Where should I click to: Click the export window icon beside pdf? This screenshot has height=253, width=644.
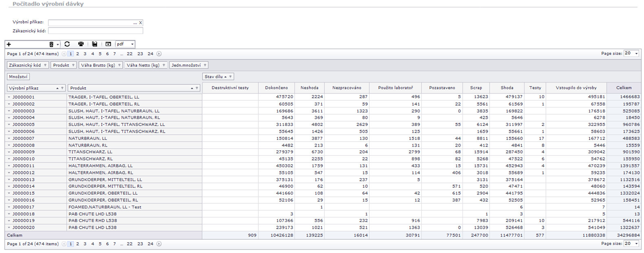pos(108,44)
